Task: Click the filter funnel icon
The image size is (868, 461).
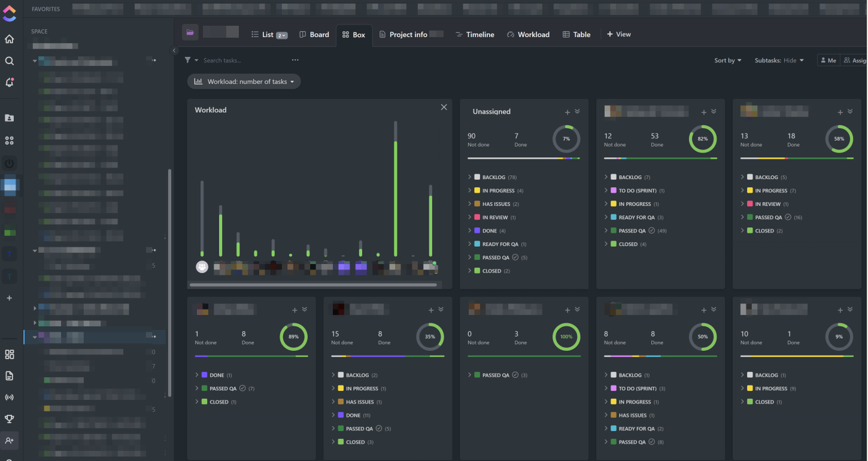Action: (188, 60)
